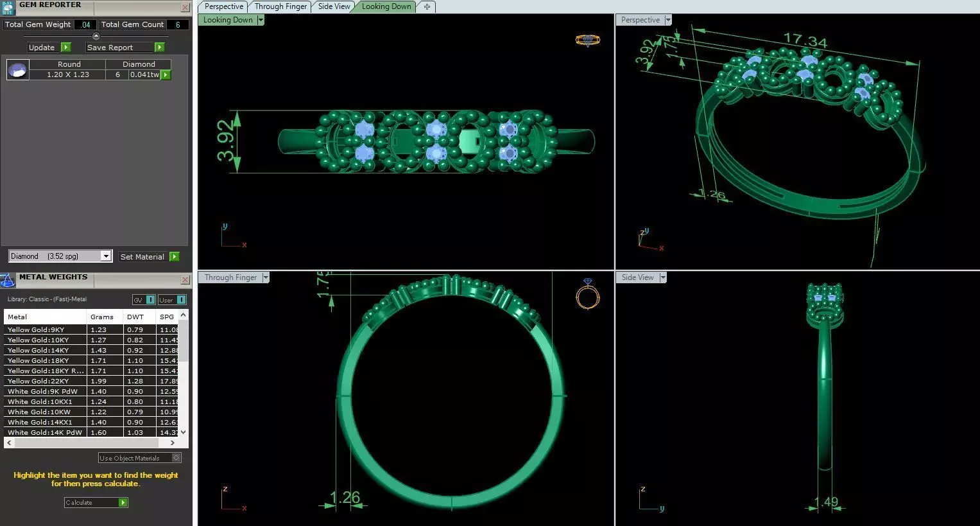Screen dimensions: 980x526
Task: Open the Perspective viewport menu arrow
Action: pos(668,20)
